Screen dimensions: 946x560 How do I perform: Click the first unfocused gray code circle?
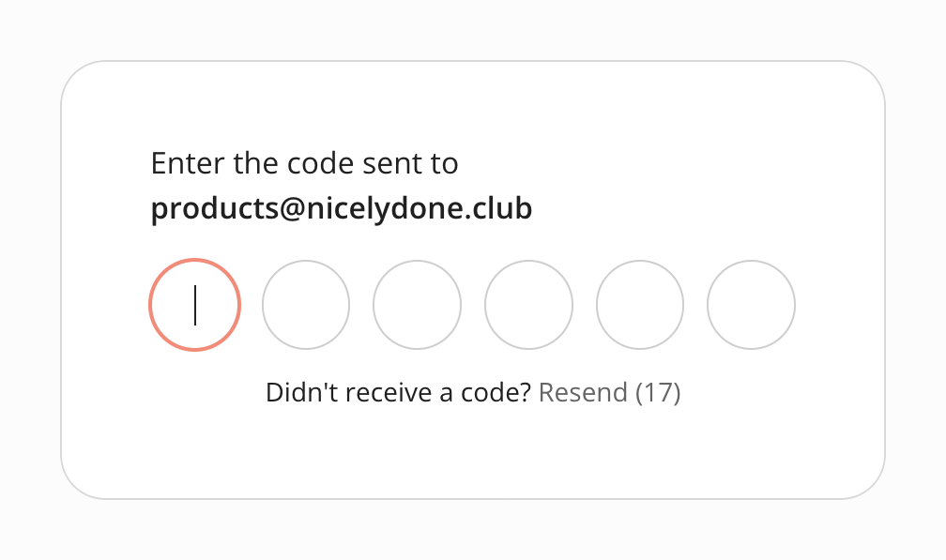tap(306, 305)
